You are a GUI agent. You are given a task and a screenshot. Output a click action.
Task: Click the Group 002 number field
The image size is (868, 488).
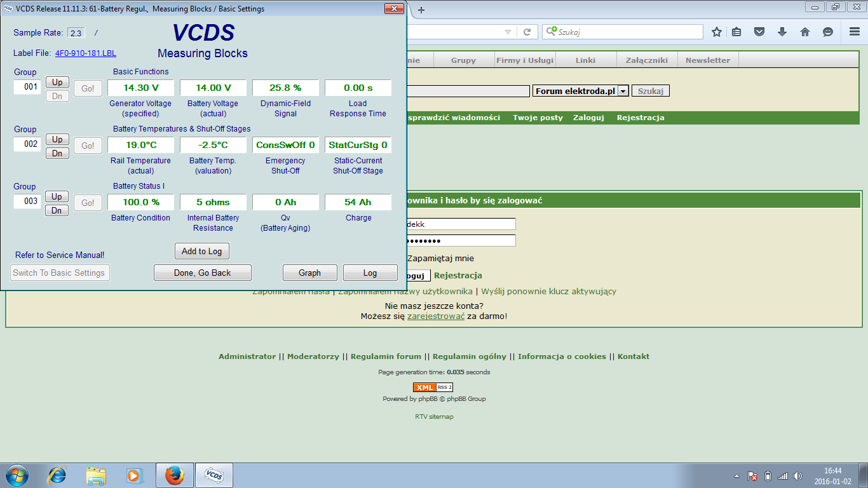27,144
